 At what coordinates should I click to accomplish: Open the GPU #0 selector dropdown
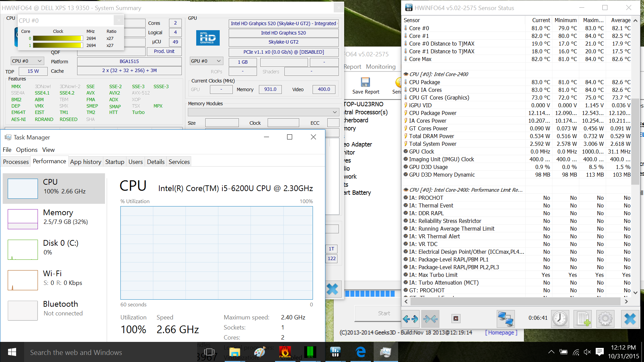click(x=206, y=61)
